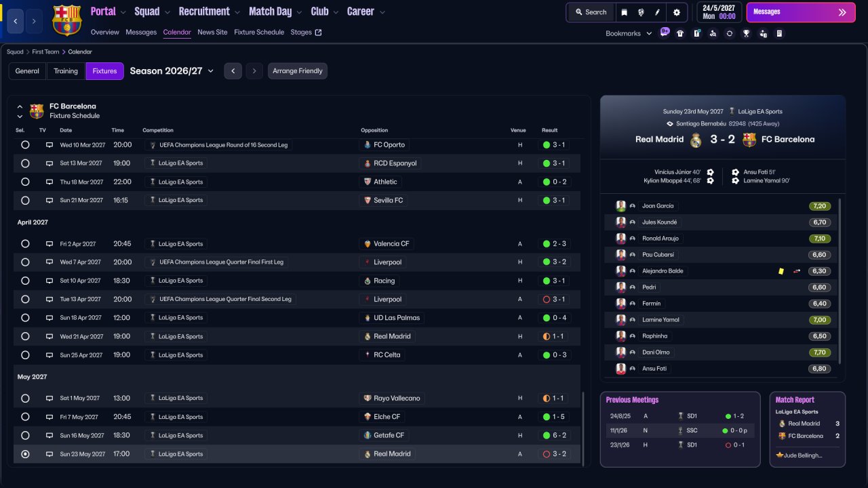868x488 pixels.
Task: Collapse the FC Barcelona fixture schedule with up chevron
Action: point(20,107)
